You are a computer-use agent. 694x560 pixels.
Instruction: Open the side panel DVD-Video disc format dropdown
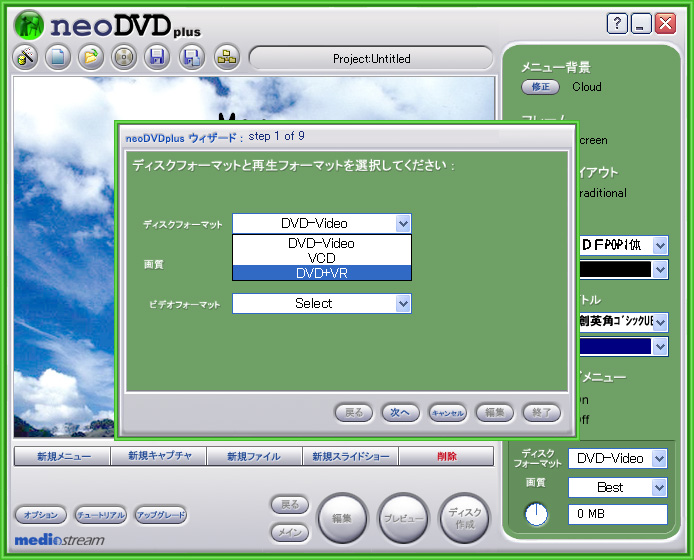[617, 459]
